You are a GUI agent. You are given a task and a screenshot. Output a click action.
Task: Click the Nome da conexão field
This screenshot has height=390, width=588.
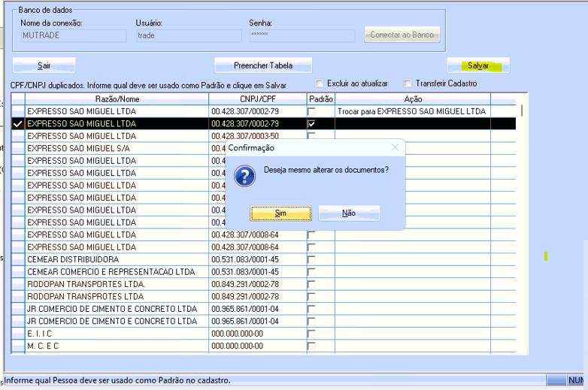tap(73, 35)
